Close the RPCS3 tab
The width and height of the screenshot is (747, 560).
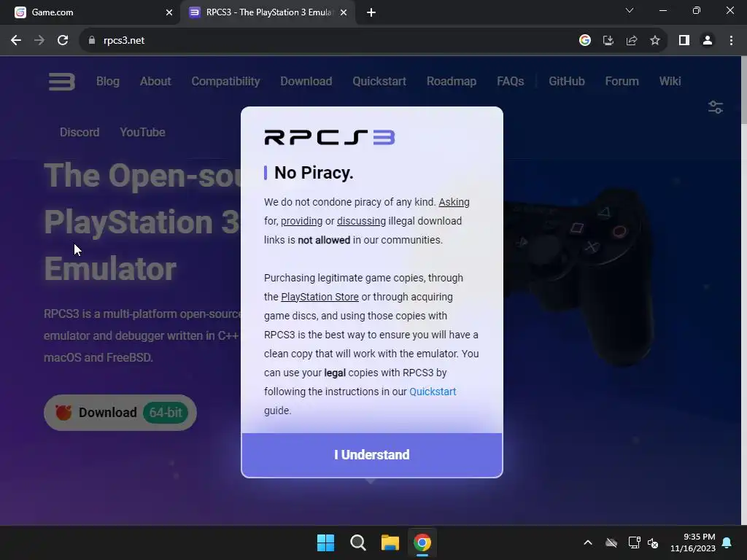pos(344,12)
